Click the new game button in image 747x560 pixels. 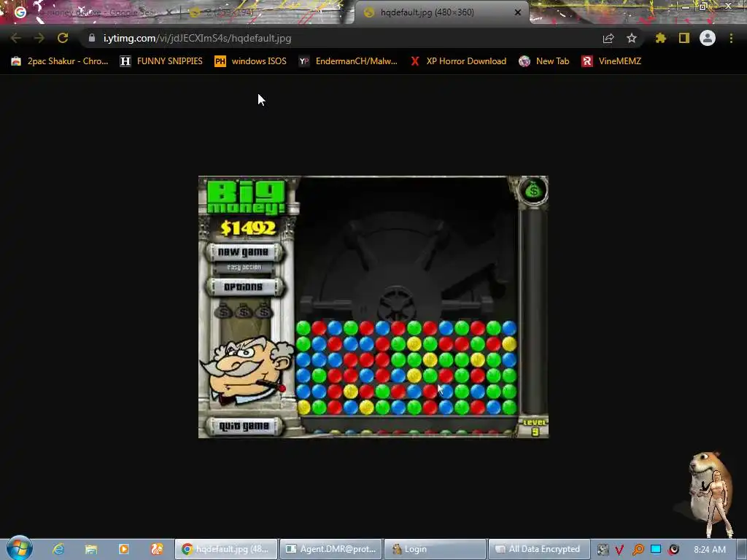tap(244, 252)
